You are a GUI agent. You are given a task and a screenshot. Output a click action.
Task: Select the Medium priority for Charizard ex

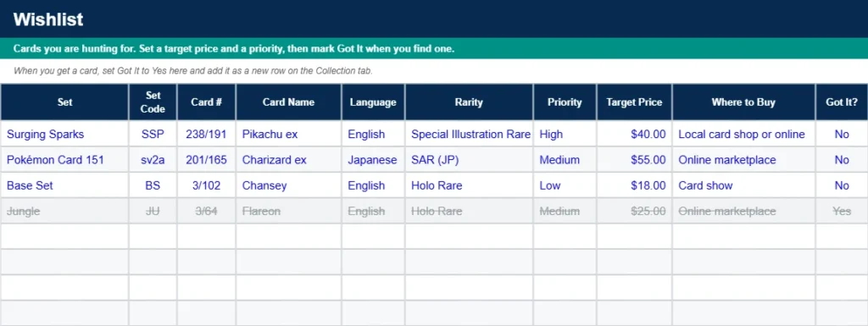point(565,160)
